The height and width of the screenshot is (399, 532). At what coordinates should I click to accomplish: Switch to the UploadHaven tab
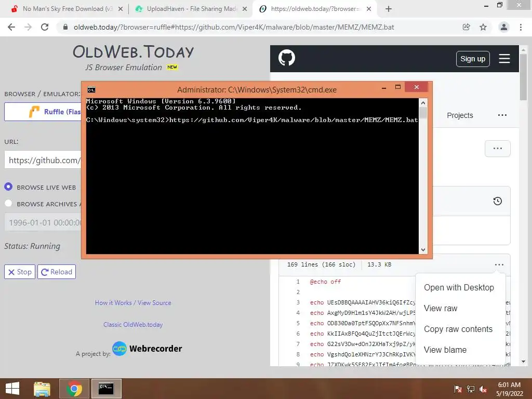tap(192, 9)
